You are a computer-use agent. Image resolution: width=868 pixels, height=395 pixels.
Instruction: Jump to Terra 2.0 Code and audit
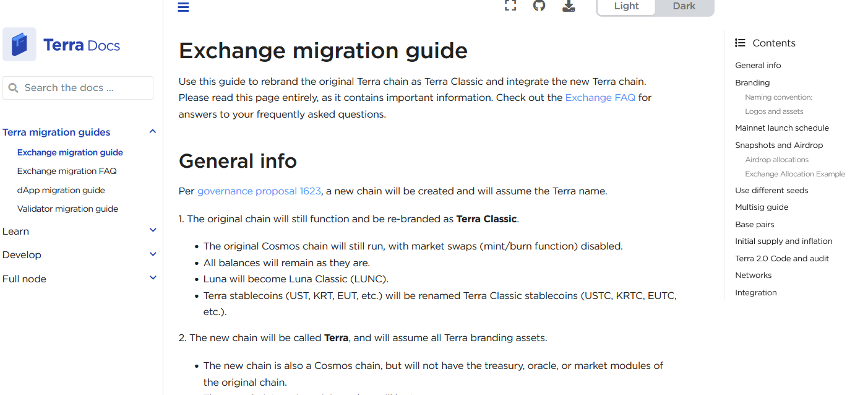coord(782,259)
